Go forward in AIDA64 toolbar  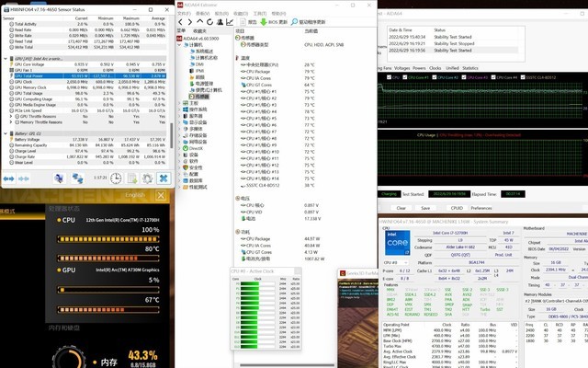pyautogui.click(x=190, y=22)
